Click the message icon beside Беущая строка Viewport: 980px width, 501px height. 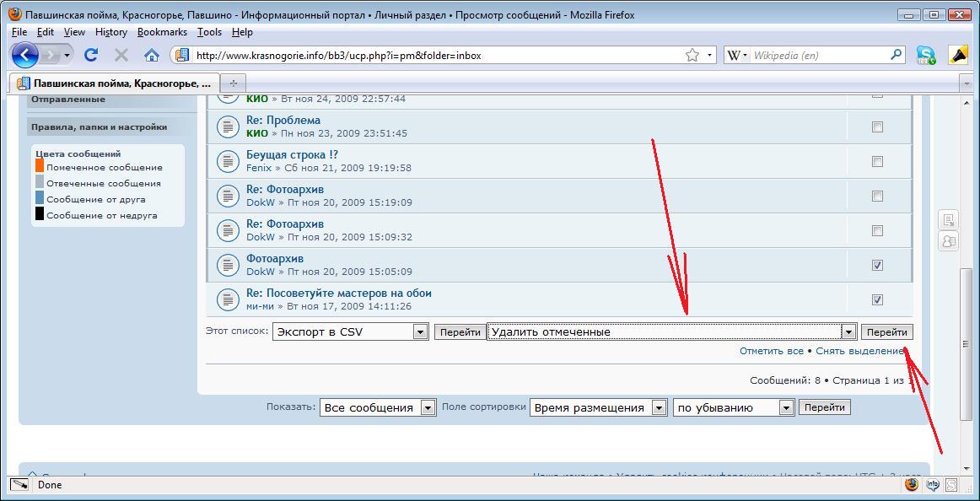227,161
